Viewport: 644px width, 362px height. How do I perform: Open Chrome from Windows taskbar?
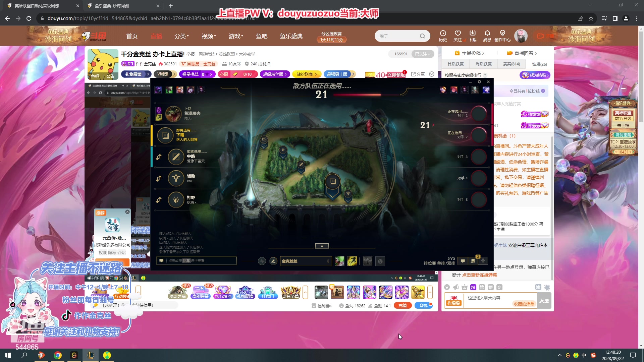point(58,355)
